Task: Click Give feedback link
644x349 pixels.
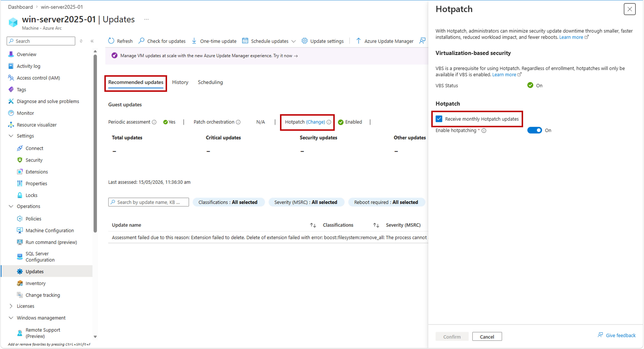Action: pos(617,335)
